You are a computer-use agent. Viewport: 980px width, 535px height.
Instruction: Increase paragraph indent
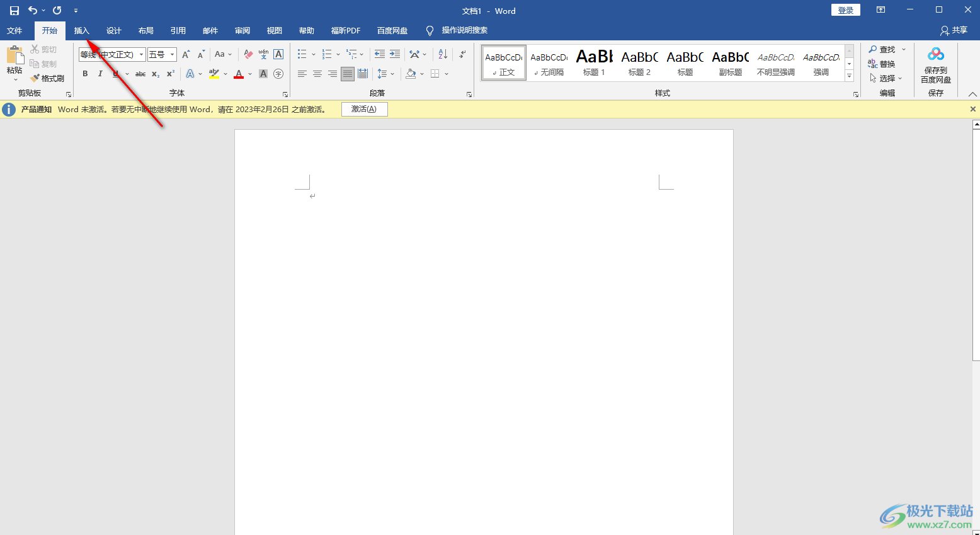(x=395, y=54)
